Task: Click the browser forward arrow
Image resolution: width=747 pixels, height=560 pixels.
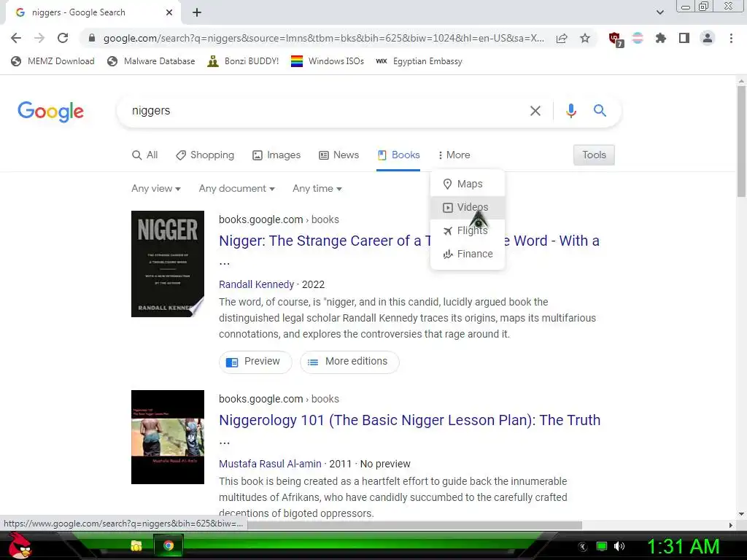Action: (39, 38)
